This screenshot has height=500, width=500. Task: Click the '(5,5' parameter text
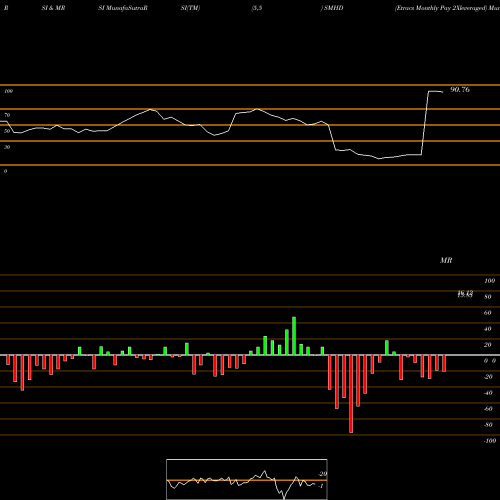click(257, 8)
